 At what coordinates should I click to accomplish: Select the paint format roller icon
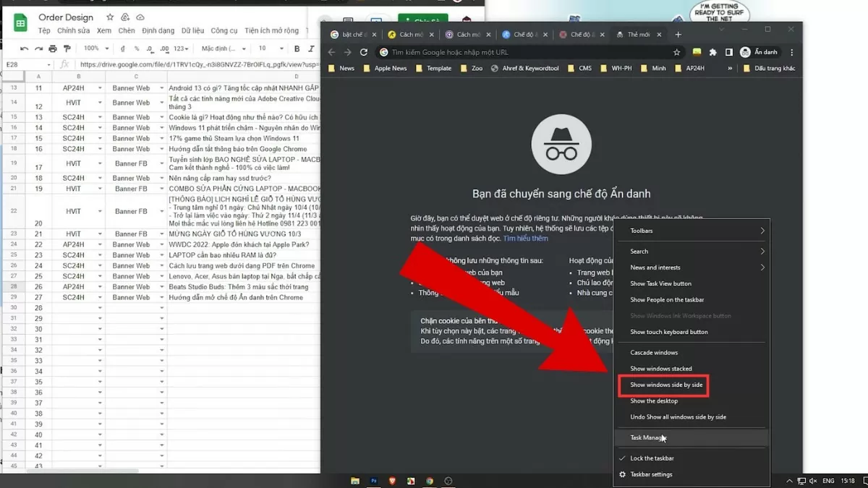67,48
